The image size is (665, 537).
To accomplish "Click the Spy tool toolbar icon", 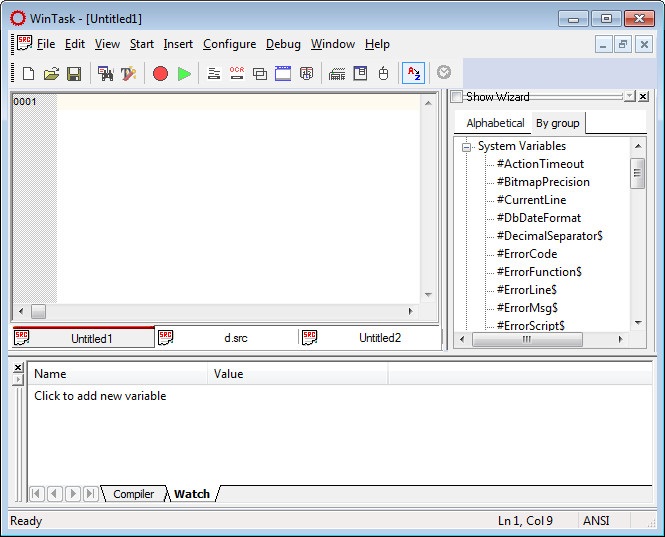I will [306, 74].
